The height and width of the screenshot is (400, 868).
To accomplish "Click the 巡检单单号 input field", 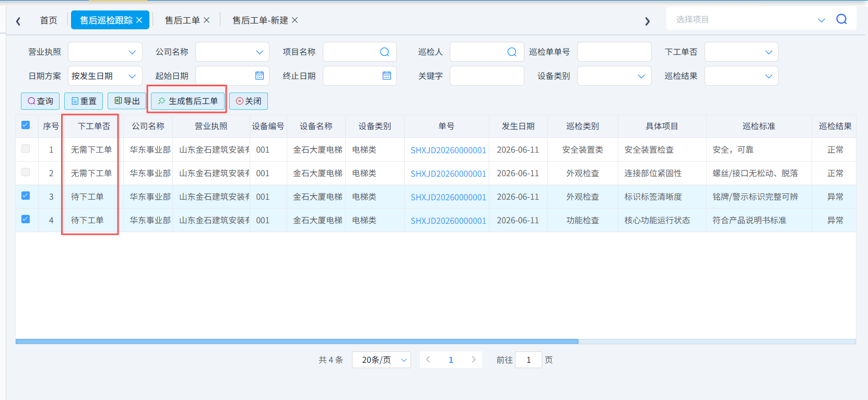I will point(614,52).
